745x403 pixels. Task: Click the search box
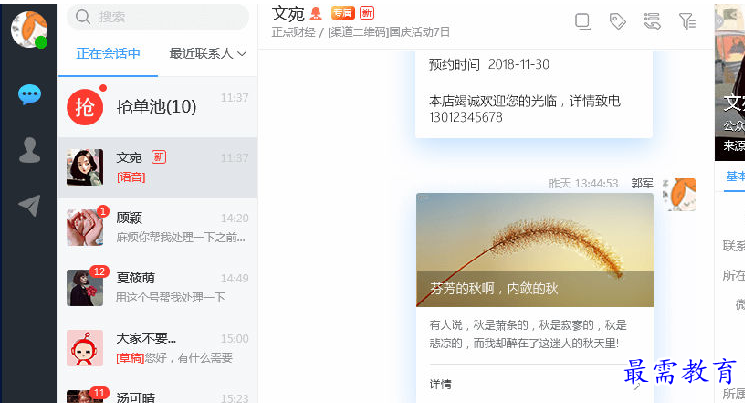click(158, 17)
